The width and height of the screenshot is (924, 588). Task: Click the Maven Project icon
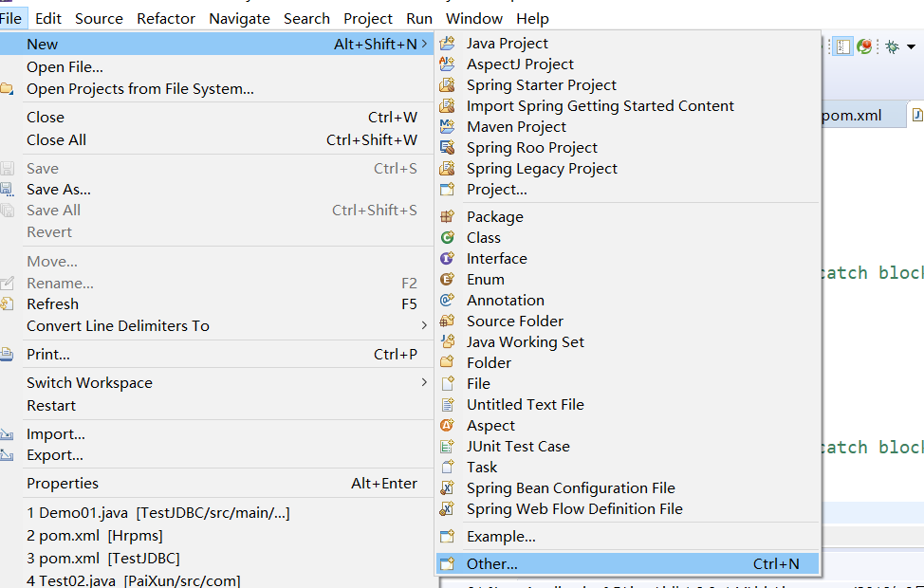click(447, 127)
